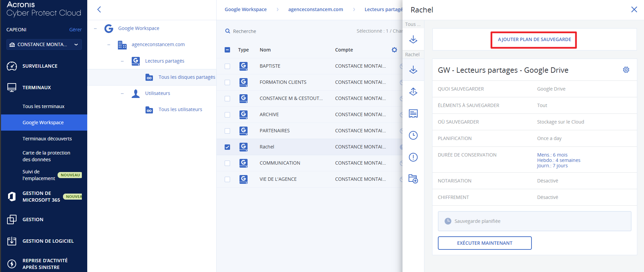This screenshot has height=272, width=644.
Task: Click the add to group folder icon
Action: point(413,179)
